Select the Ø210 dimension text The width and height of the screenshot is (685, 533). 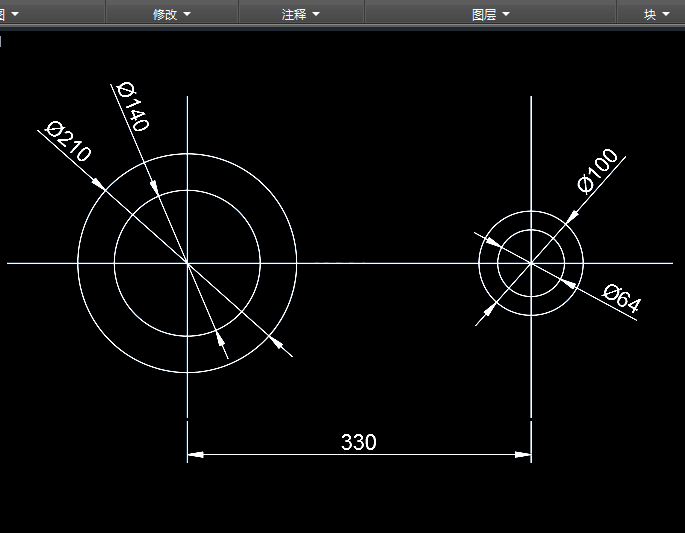[x=68, y=141]
